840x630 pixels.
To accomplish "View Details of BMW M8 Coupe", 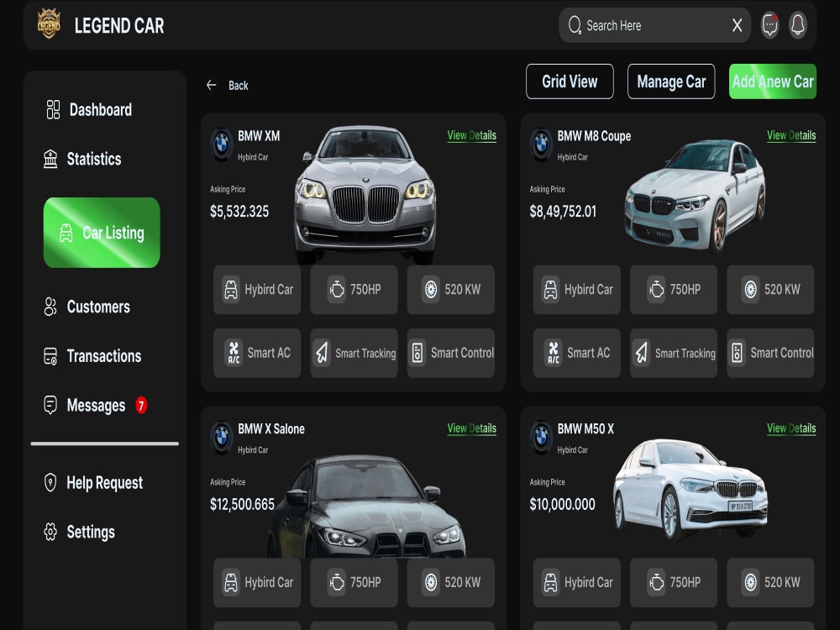I will pyautogui.click(x=791, y=135).
